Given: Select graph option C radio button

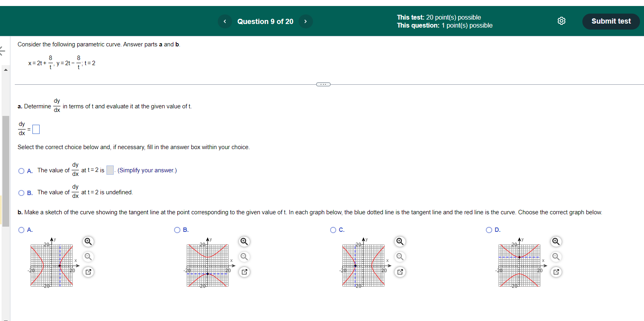Looking at the screenshot, I should (333, 230).
